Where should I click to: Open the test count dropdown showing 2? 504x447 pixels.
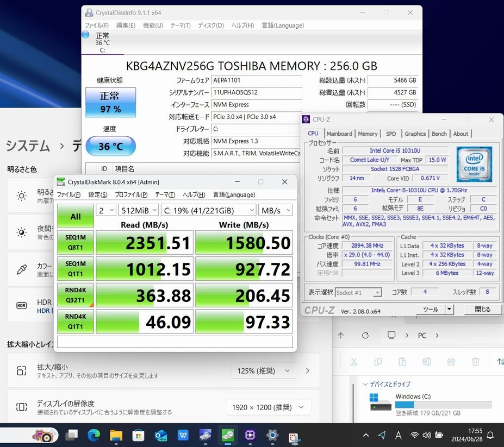click(x=106, y=210)
